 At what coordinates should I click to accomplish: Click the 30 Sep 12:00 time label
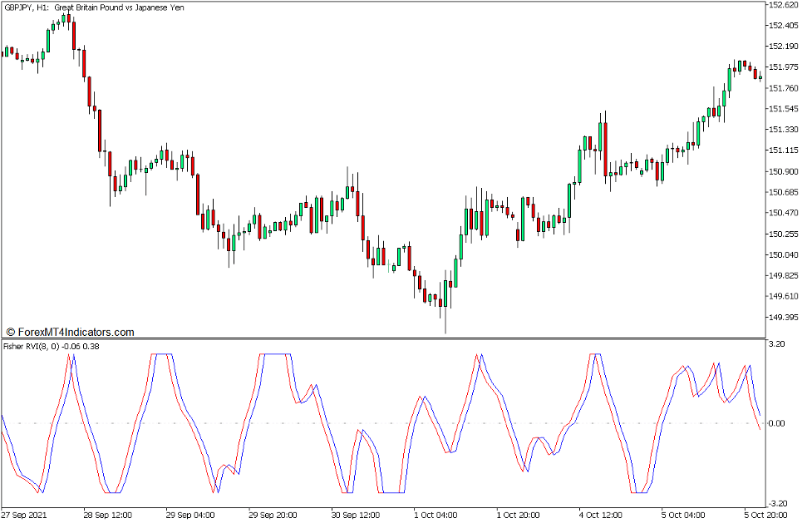point(355,515)
